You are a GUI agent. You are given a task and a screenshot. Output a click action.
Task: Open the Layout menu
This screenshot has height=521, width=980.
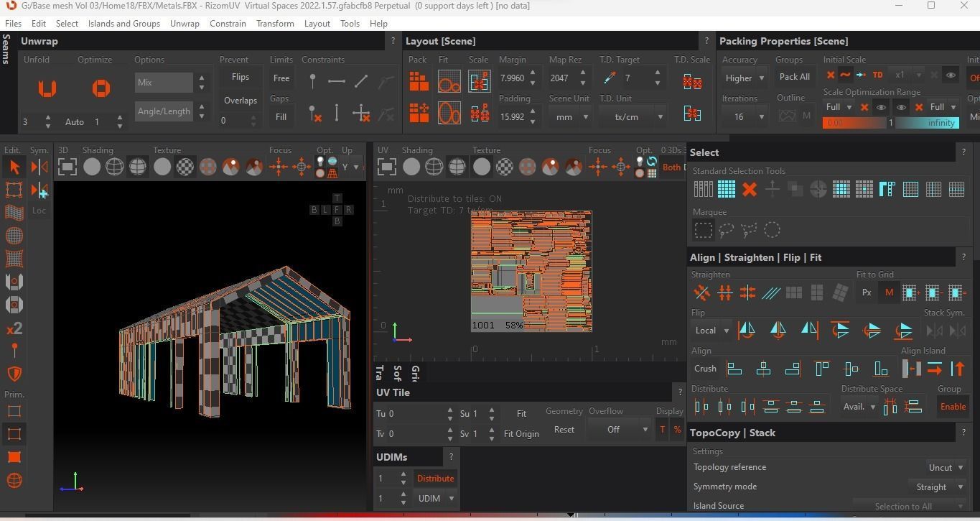click(x=317, y=24)
